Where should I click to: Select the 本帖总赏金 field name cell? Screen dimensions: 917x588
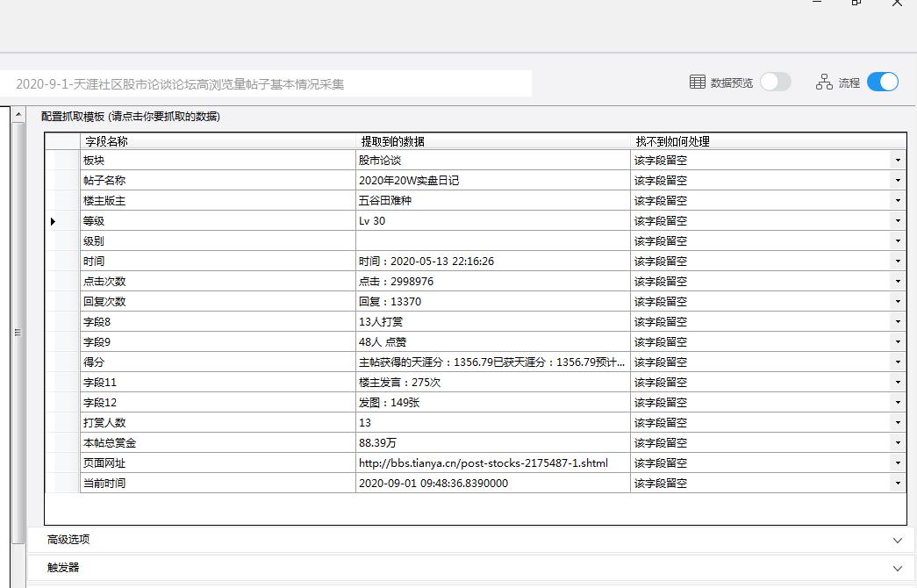click(218, 443)
